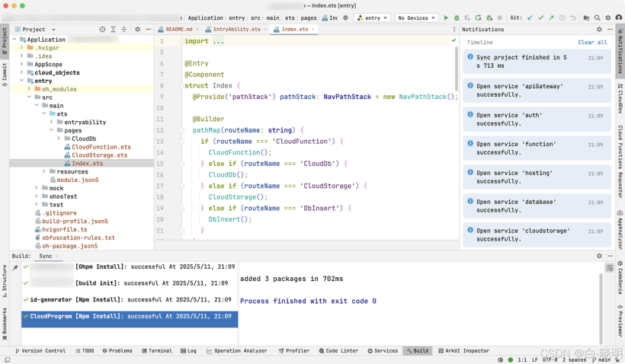
Task: Click the build output scrollbar
Action: coord(601,308)
